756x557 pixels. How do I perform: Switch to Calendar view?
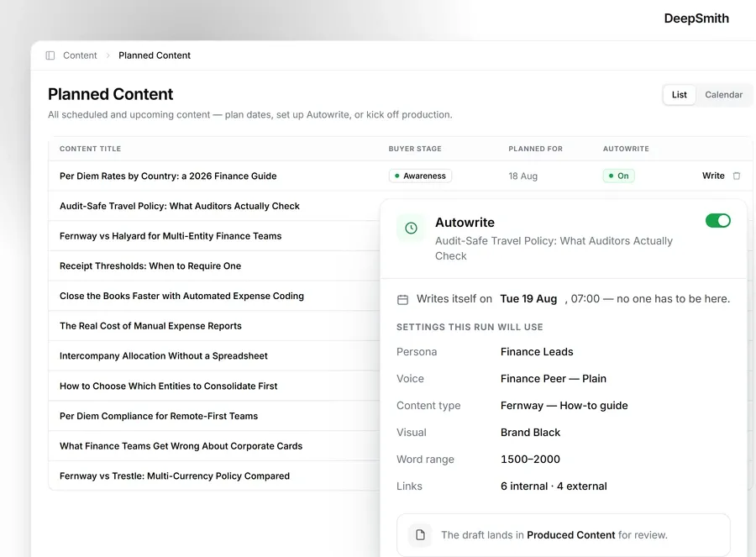[x=723, y=95]
